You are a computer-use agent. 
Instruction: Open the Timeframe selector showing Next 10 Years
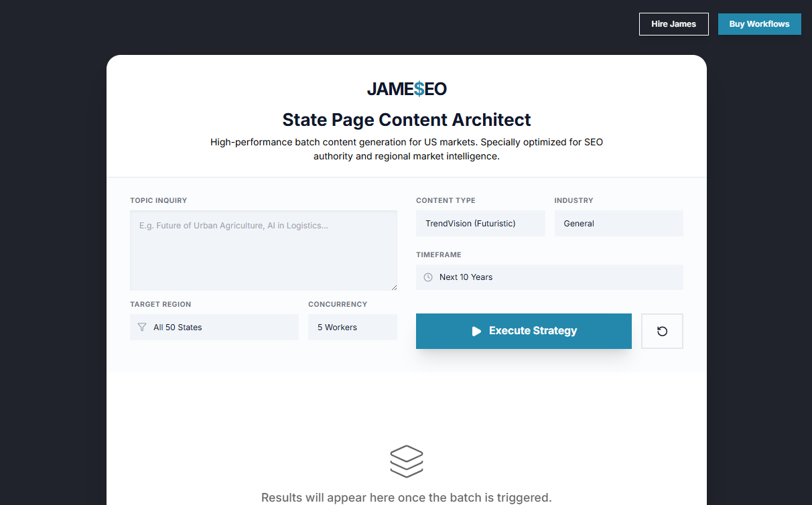click(549, 277)
